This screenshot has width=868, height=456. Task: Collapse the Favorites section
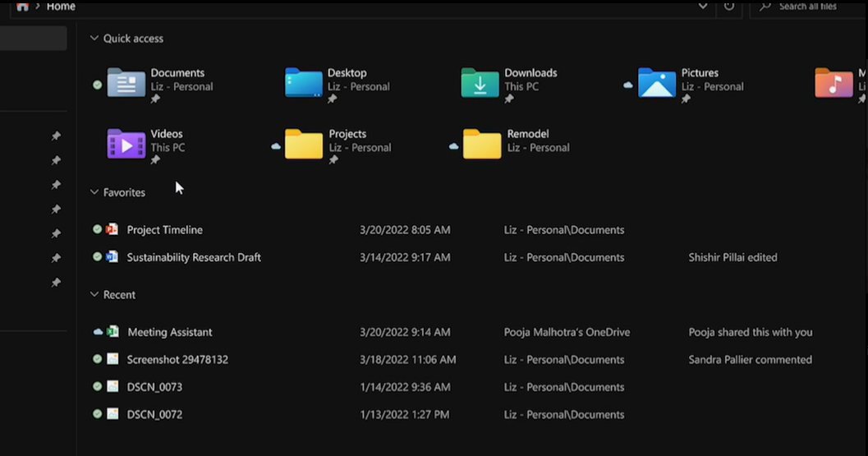[x=94, y=192]
